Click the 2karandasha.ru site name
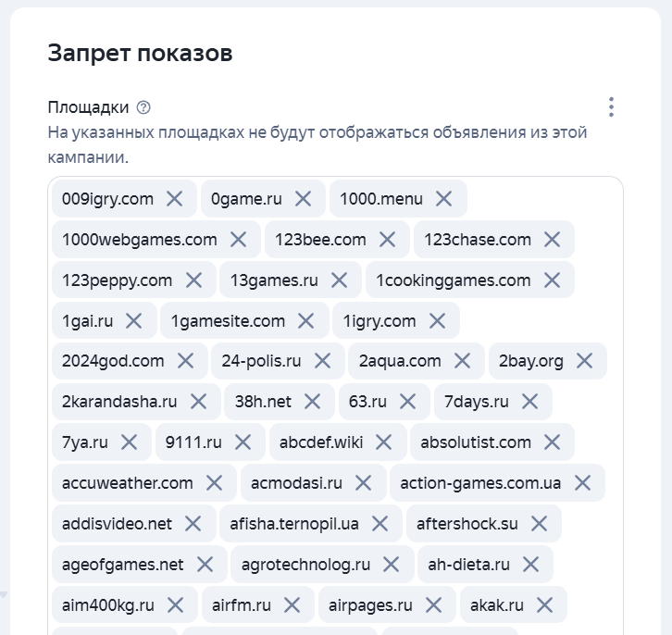Image resolution: width=672 pixels, height=635 pixels. [119, 402]
